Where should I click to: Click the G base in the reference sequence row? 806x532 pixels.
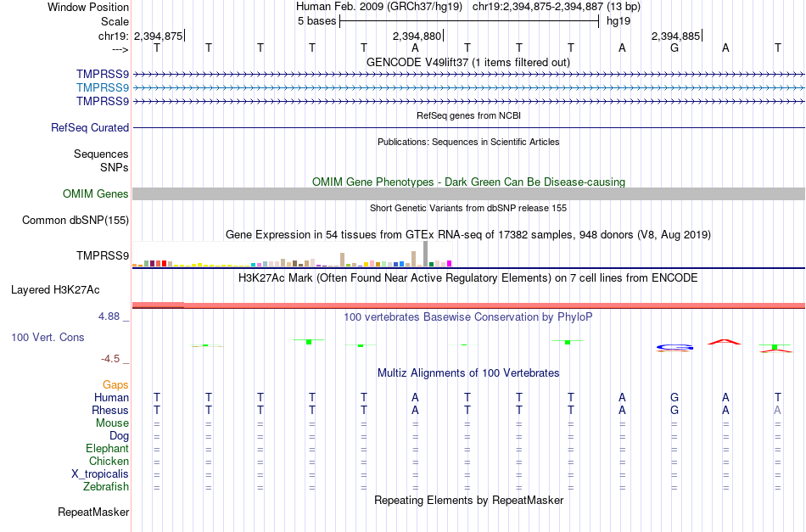click(674, 48)
